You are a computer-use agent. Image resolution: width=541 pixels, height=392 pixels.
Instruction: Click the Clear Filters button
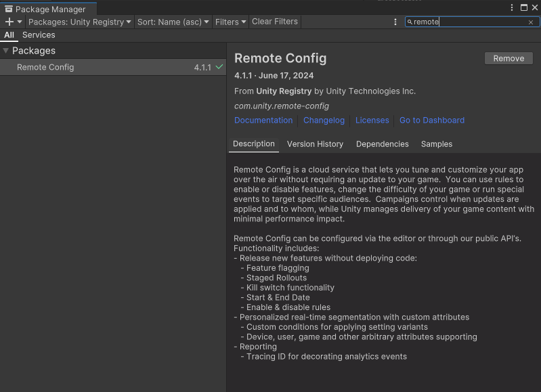point(275,22)
